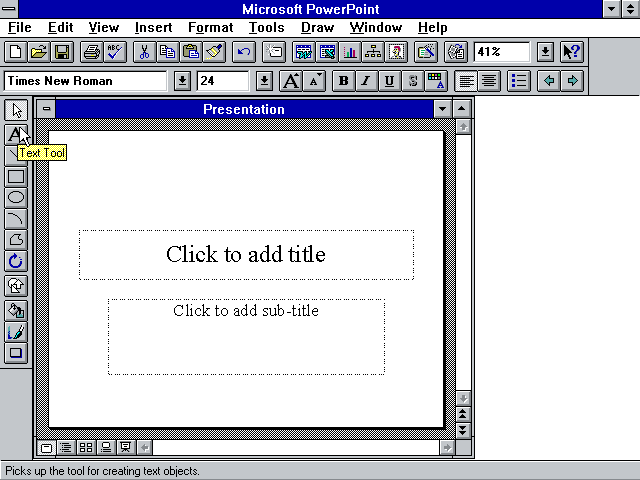Click the 'Click to add title' placeholder
Image resolution: width=640 pixels, height=480 pixels.
[246, 255]
